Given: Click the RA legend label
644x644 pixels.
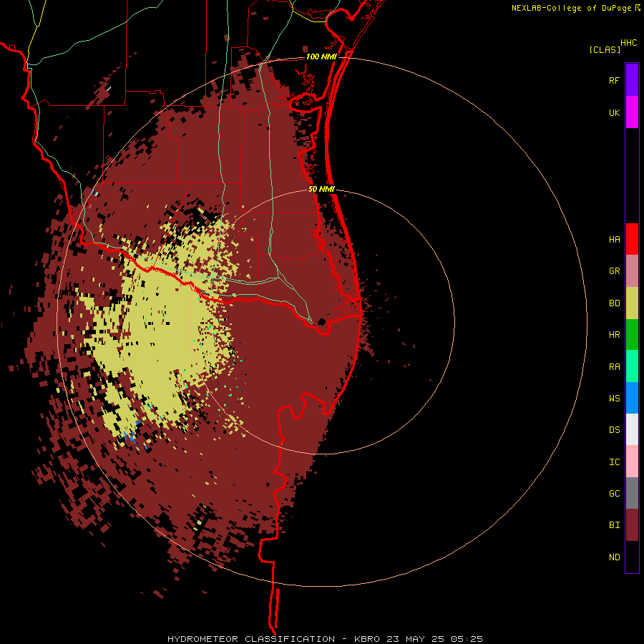Looking at the screenshot, I should click(614, 367).
